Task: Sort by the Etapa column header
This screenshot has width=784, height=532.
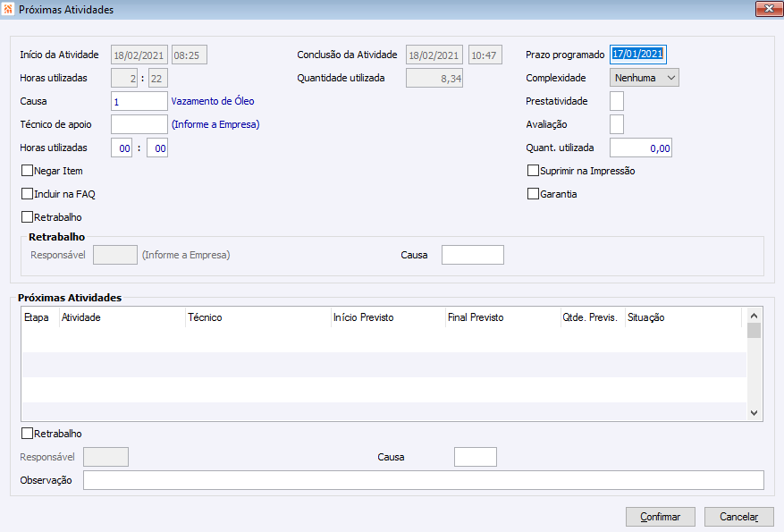Action: point(40,317)
